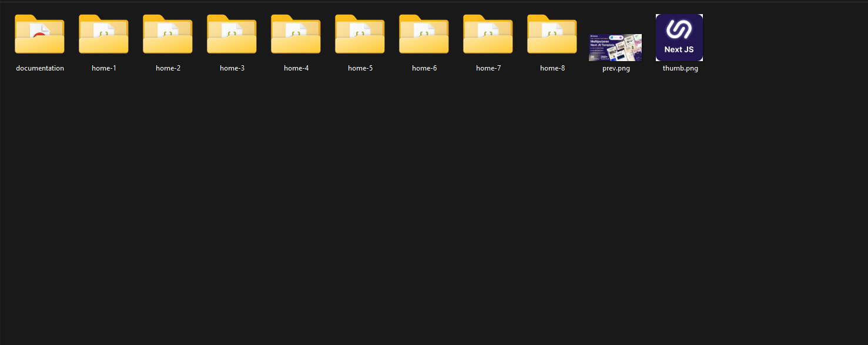This screenshot has width=868, height=345.
Task: Click the "home-5" text label
Action: click(360, 68)
